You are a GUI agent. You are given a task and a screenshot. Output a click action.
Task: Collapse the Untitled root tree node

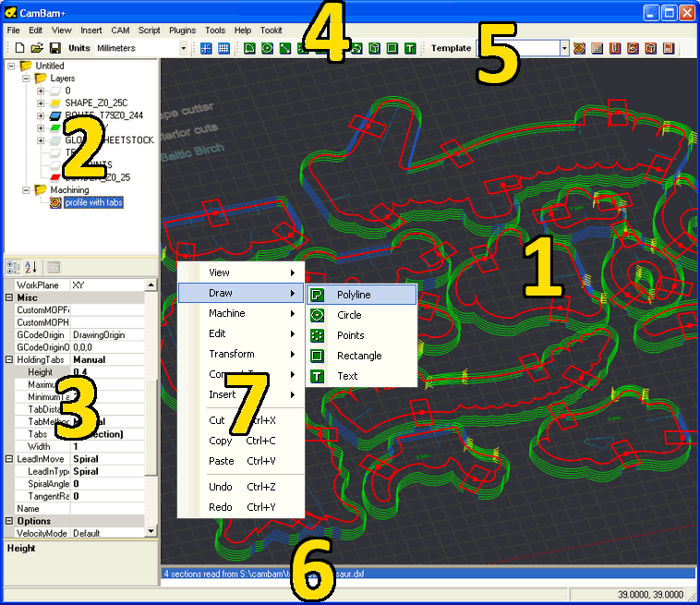coord(11,67)
